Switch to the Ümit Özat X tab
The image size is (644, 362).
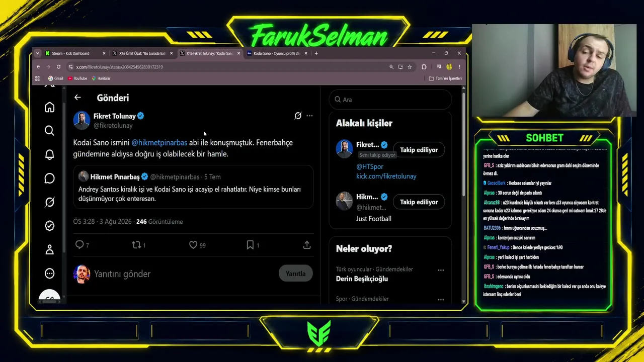(143, 53)
